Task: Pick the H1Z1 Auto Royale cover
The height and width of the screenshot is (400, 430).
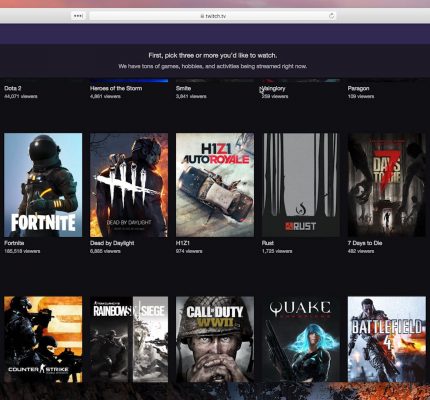Action: tap(215, 185)
